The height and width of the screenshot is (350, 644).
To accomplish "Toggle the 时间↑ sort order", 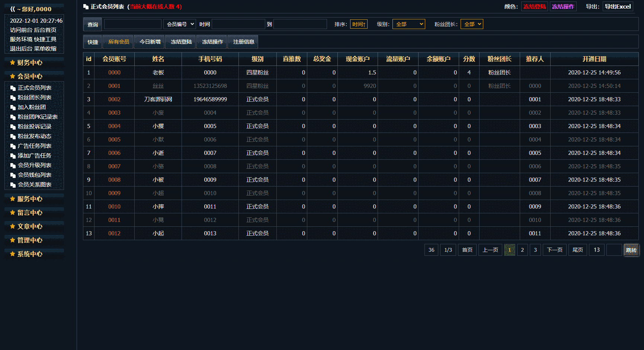I will [x=359, y=24].
